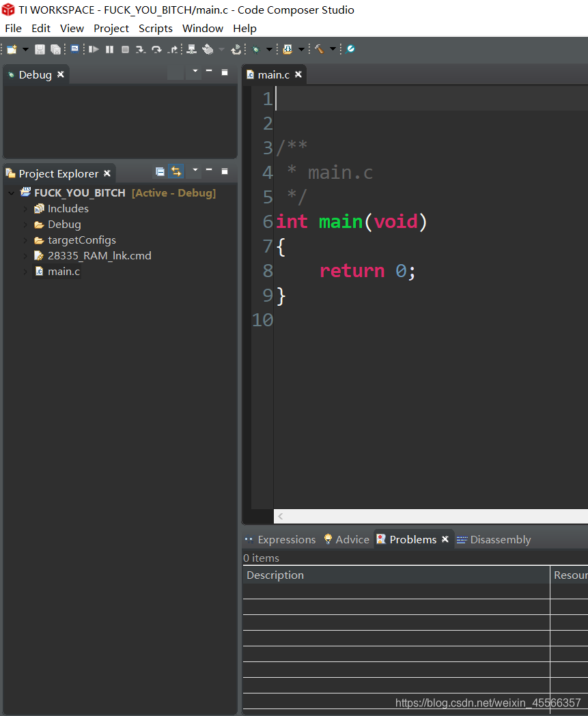Click Collapse All in Project Explorer

coord(160,172)
